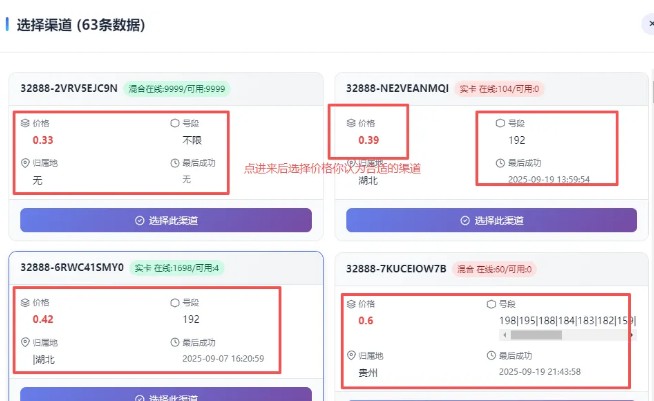Close the 选择渠道 dialog
654x401 pixels.
(x=649, y=24)
